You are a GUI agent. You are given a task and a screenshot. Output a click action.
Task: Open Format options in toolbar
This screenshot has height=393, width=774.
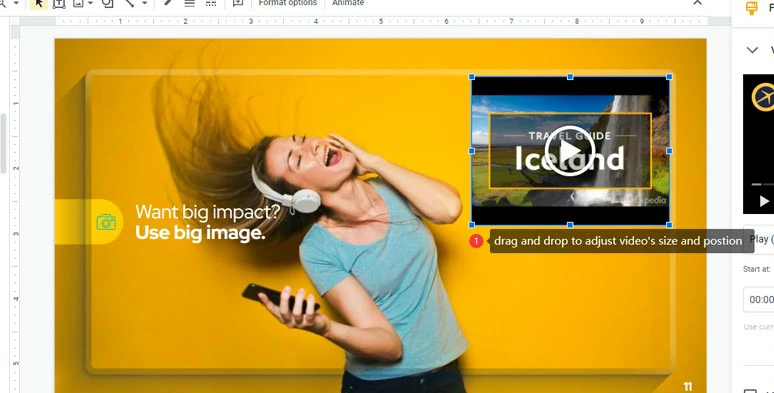[288, 3]
